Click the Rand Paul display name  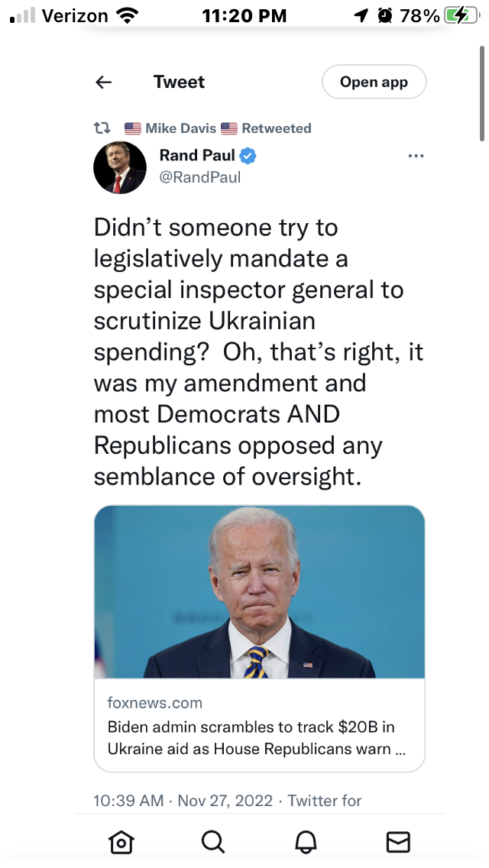tap(197, 156)
